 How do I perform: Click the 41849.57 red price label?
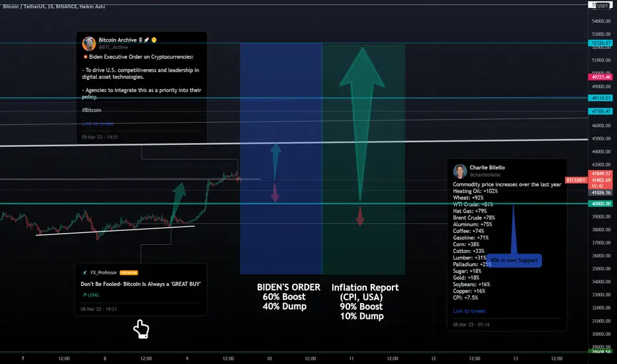click(x=600, y=173)
